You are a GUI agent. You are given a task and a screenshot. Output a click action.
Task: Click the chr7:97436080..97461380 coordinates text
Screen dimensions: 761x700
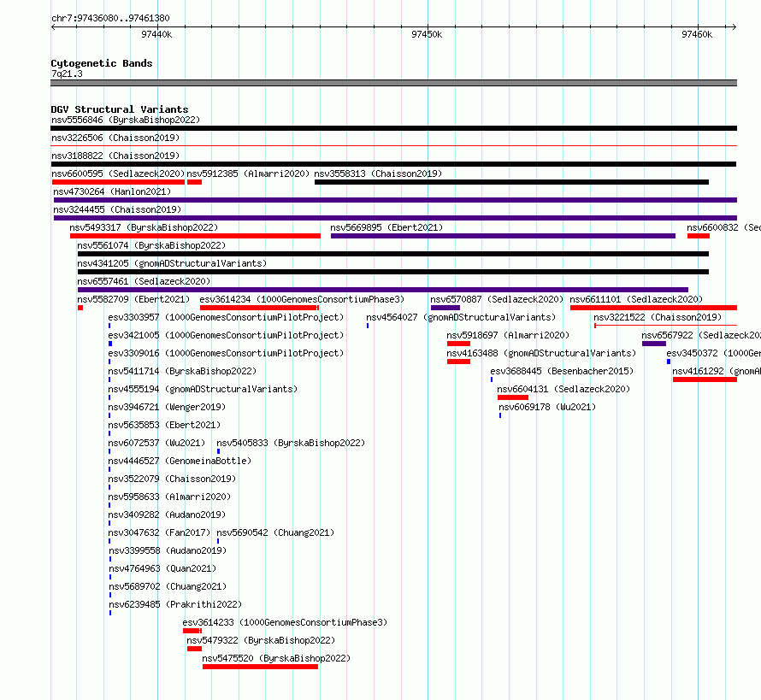point(110,18)
